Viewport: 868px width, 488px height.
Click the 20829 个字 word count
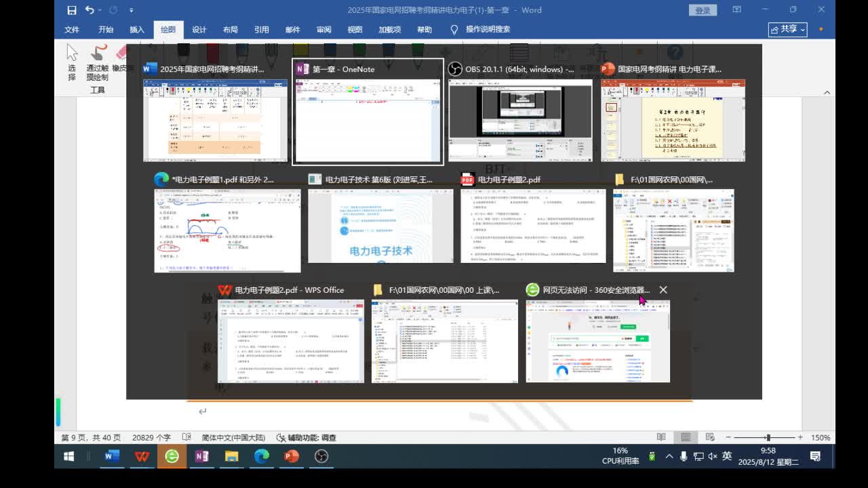coord(151,438)
